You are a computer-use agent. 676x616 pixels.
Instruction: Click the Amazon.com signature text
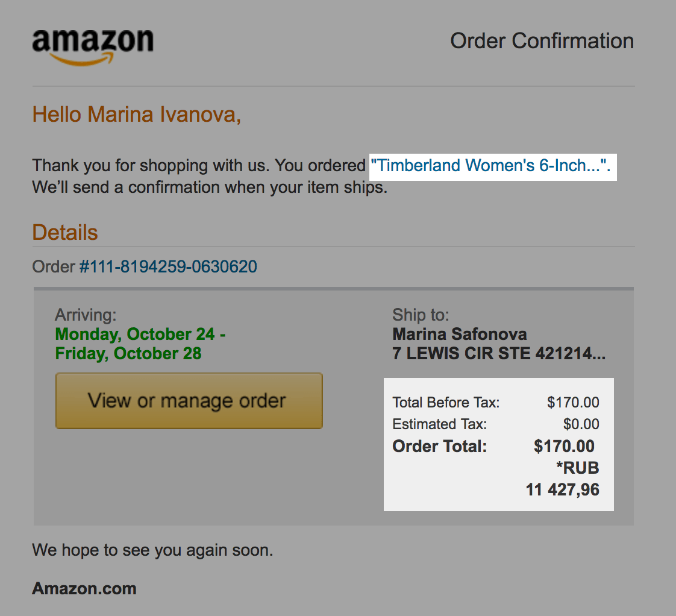(84, 589)
